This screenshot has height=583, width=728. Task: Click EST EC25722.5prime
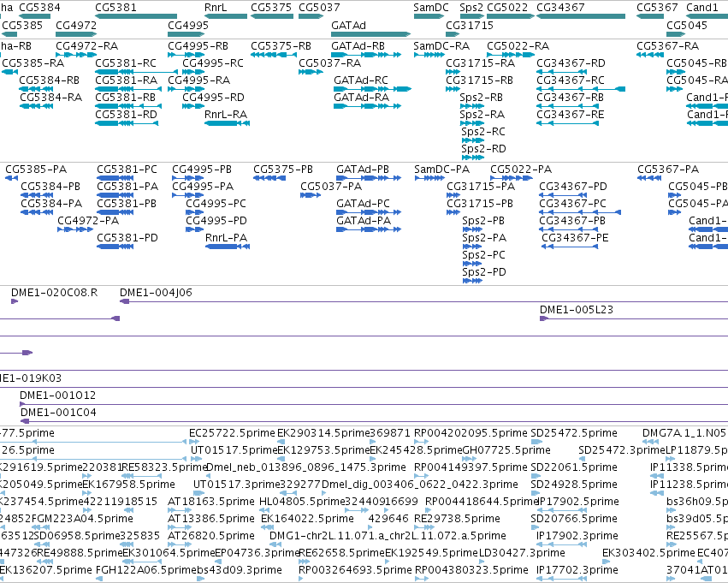tap(232, 433)
